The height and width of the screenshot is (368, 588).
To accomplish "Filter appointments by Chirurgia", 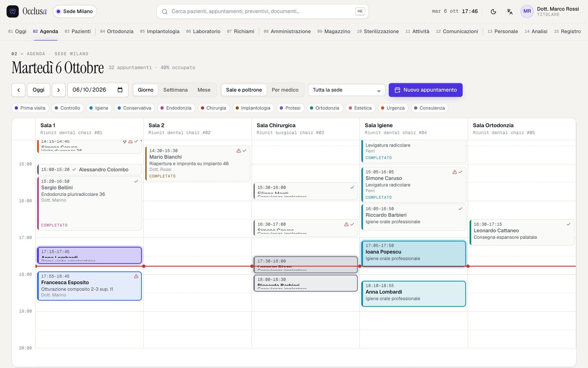I will point(214,108).
